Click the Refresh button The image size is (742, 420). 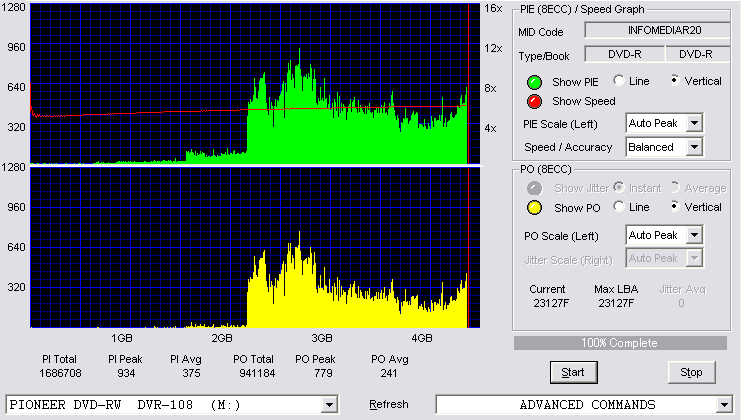pos(389,404)
